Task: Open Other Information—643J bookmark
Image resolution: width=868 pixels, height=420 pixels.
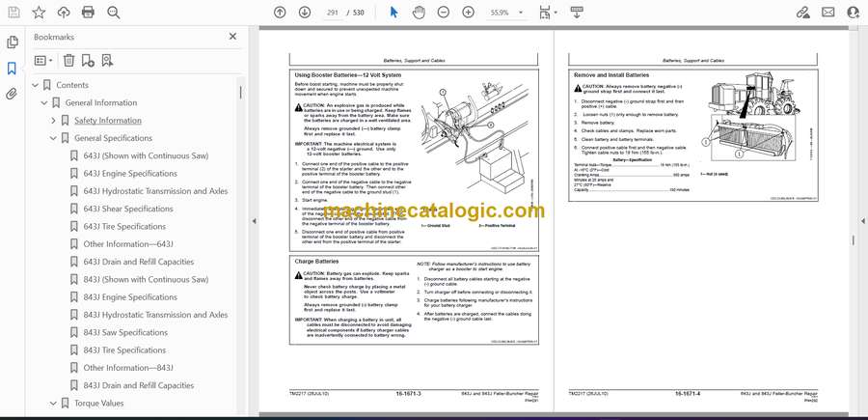Action: click(x=128, y=244)
